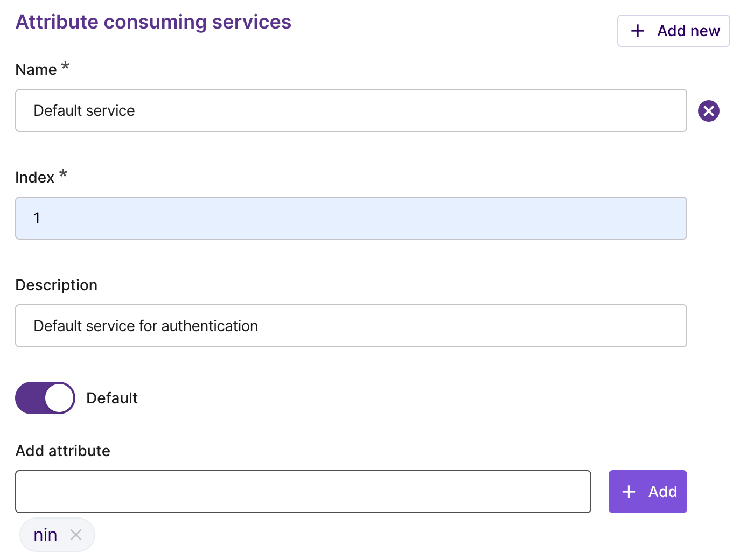Open the Add new service form
740x560 pixels.
coord(673,31)
